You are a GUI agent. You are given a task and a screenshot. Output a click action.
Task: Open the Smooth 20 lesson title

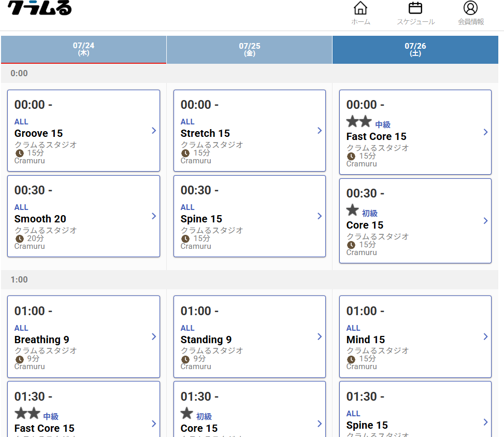click(40, 219)
